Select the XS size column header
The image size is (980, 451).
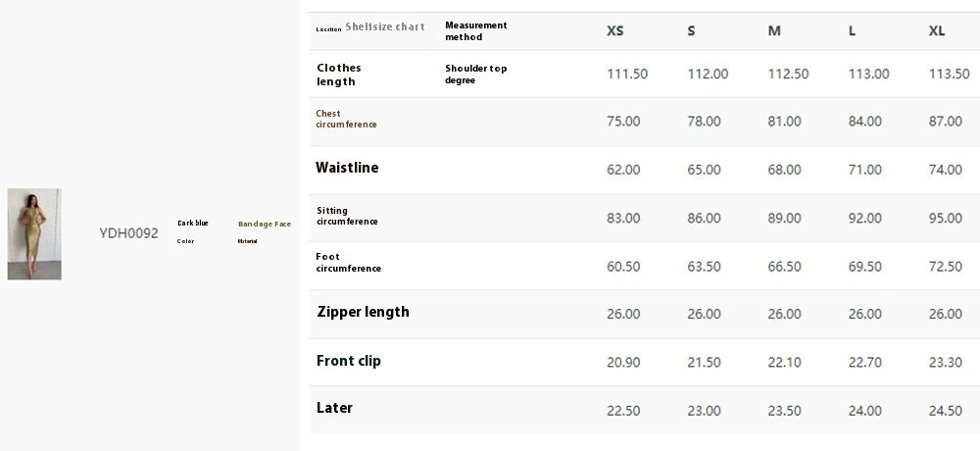click(615, 31)
